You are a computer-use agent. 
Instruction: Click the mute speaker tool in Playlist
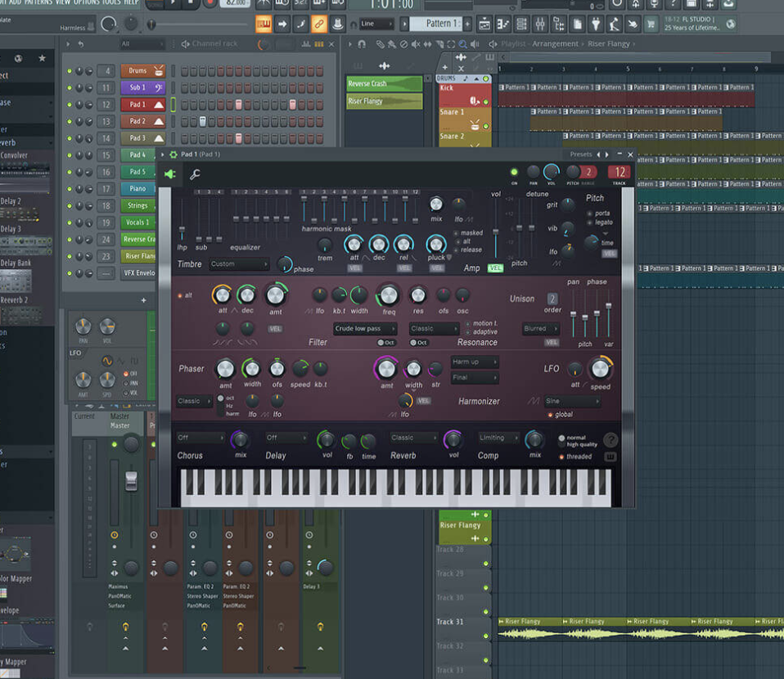416,44
